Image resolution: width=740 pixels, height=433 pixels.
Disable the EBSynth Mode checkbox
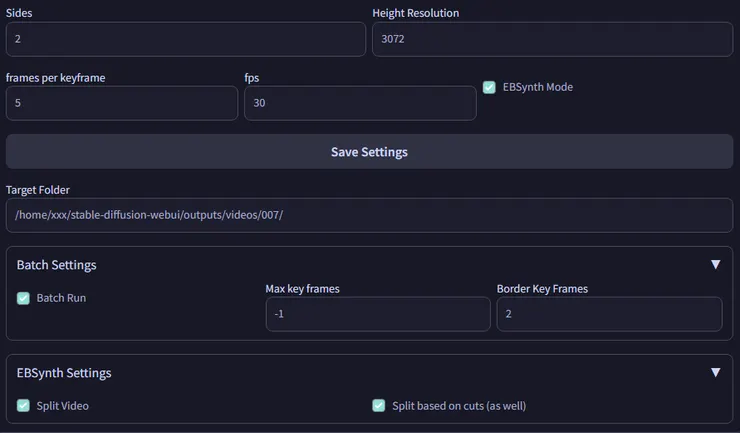489,87
